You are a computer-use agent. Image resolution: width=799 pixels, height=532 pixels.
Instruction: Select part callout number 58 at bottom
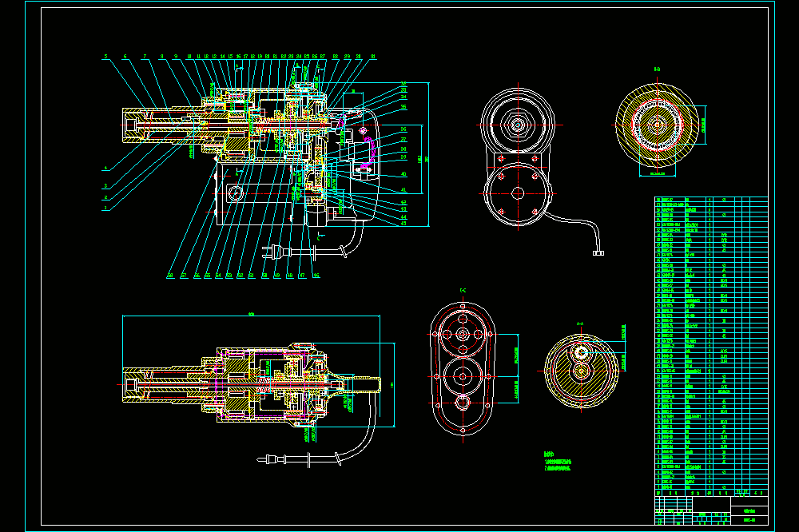pos(170,276)
